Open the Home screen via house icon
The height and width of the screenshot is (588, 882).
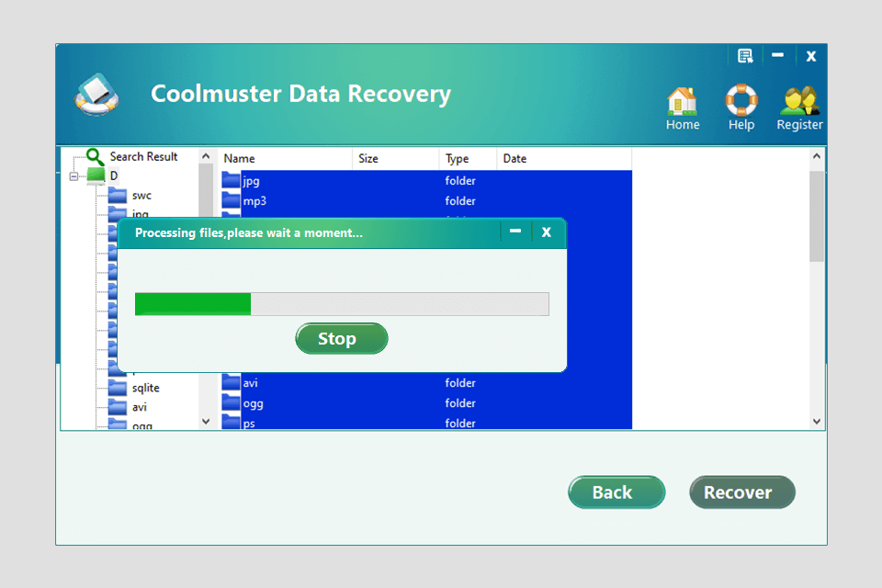682,96
